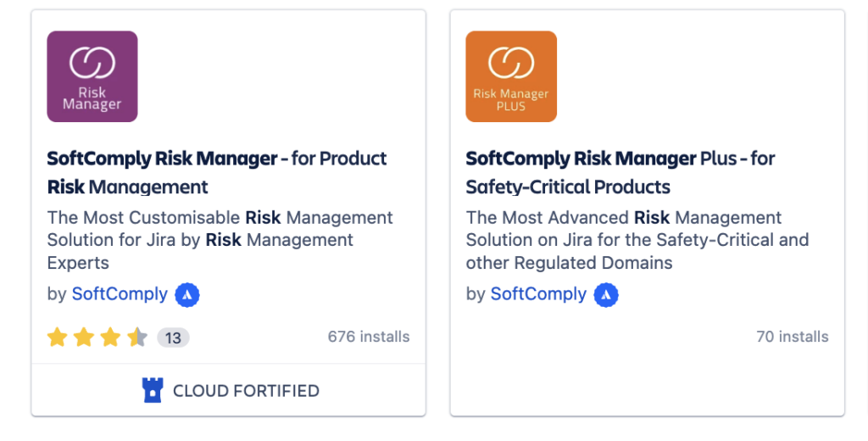Select the Risk Manager Plus app card

pos(647,213)
